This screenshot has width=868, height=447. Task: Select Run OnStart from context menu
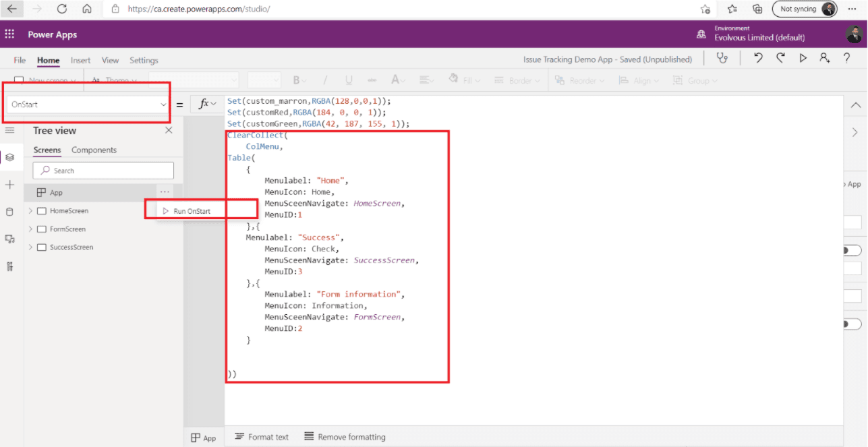pyautogui.click(x=192, y=211)
